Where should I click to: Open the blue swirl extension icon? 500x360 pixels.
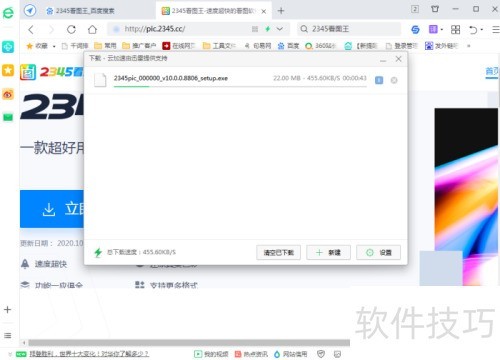415,30
